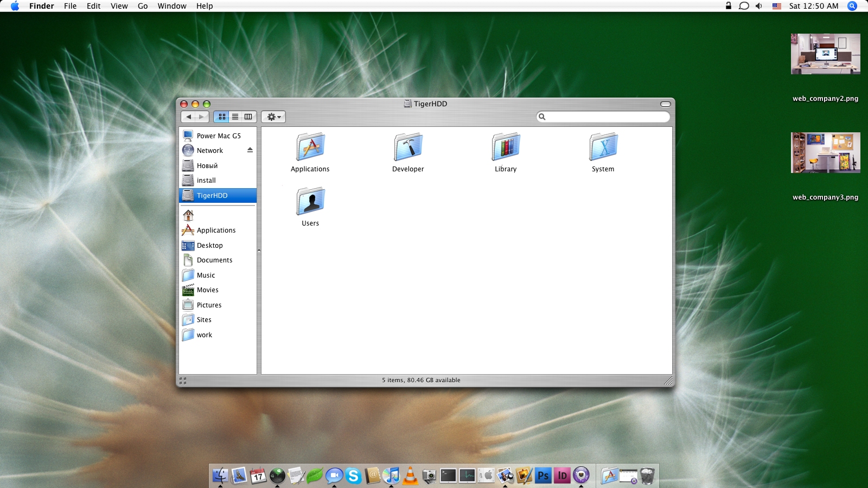
Task: Open Sites from the sidebar
Action: tap(218, 319)
